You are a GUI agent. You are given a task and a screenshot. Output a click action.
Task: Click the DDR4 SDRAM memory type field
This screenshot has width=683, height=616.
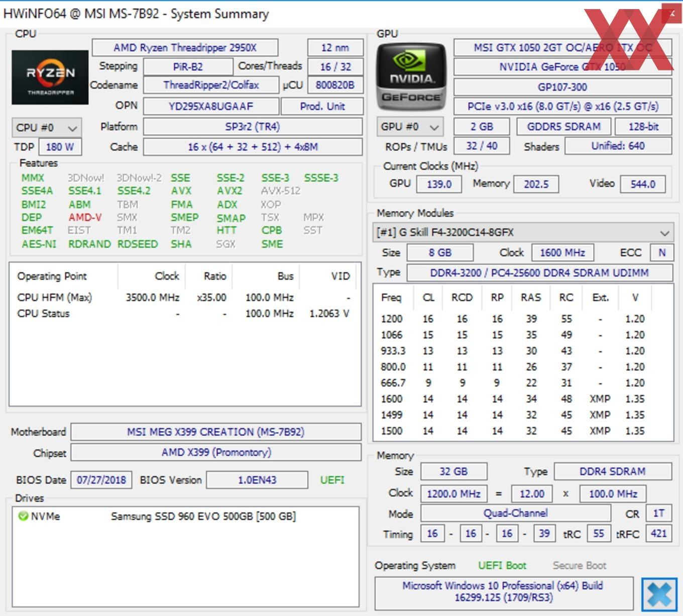[613, 472]
